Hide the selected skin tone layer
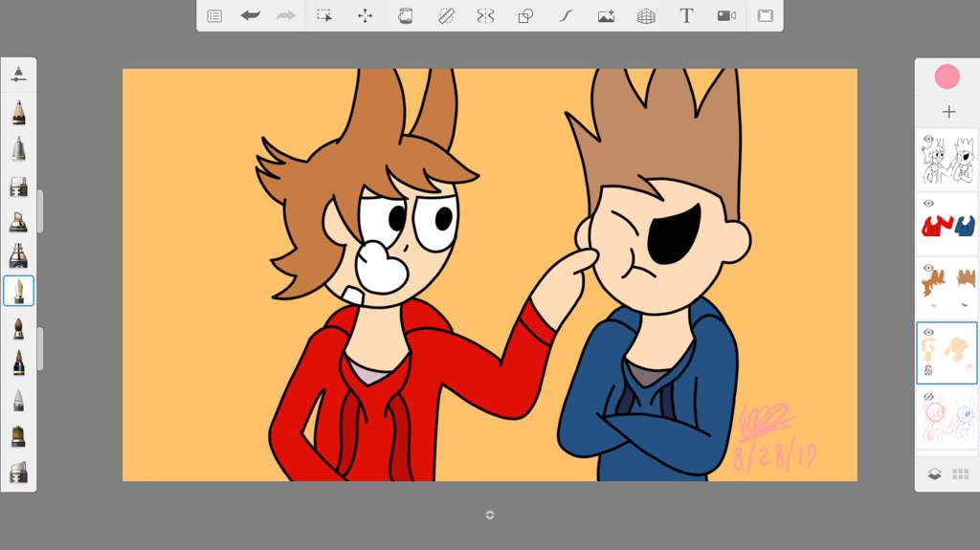The image size is (980, 550). pyautogui.click(x=928, y=332)
